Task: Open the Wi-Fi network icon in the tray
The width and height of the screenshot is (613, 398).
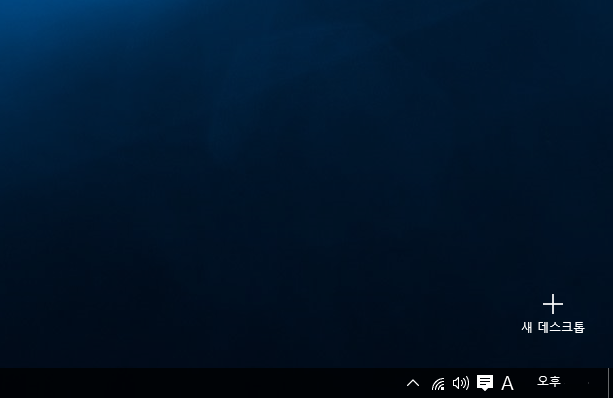Action: coord(438,384)
